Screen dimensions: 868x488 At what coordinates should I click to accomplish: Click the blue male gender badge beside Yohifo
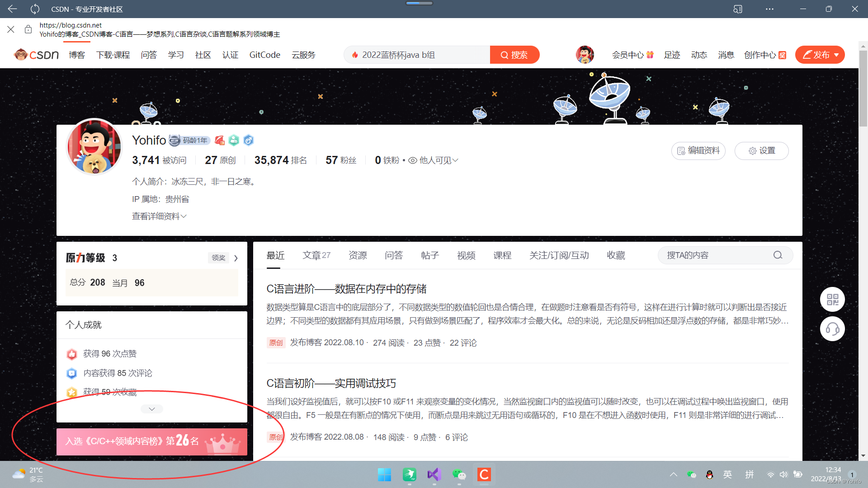(248, 140)
